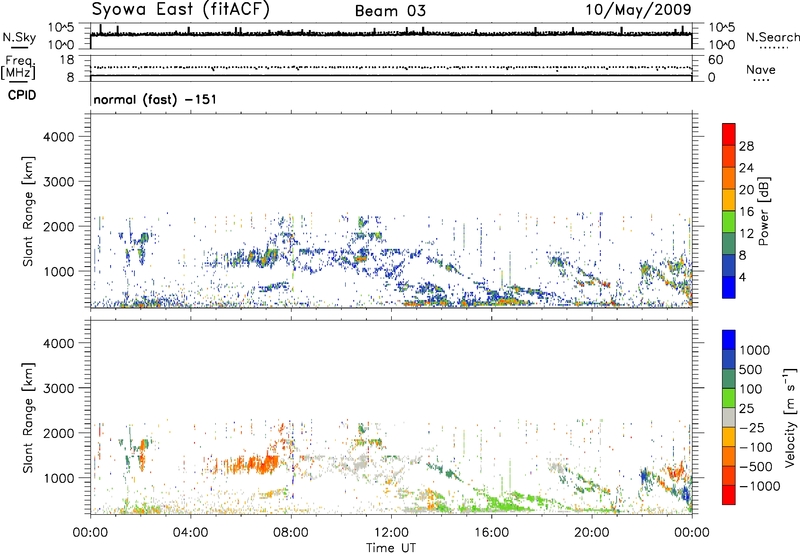Select the "Beam 03" header text
This screenshot has width=800, height=554.
(390, 11)
